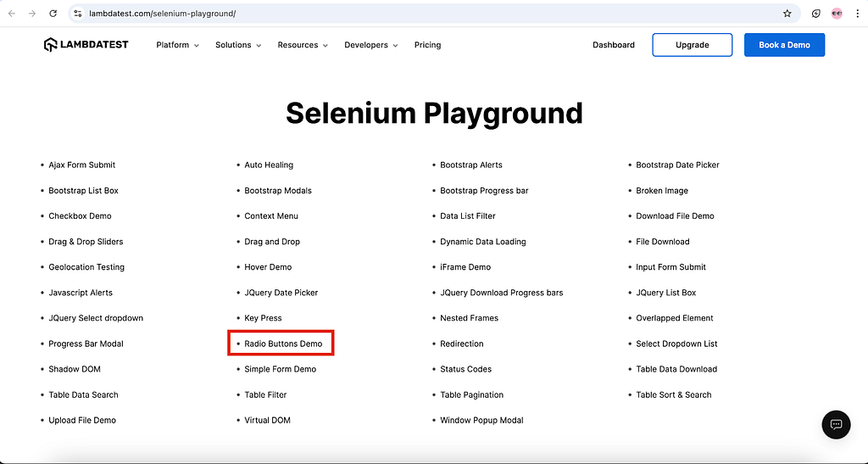Click the browser back arrow icon

[x=12, y=14]
